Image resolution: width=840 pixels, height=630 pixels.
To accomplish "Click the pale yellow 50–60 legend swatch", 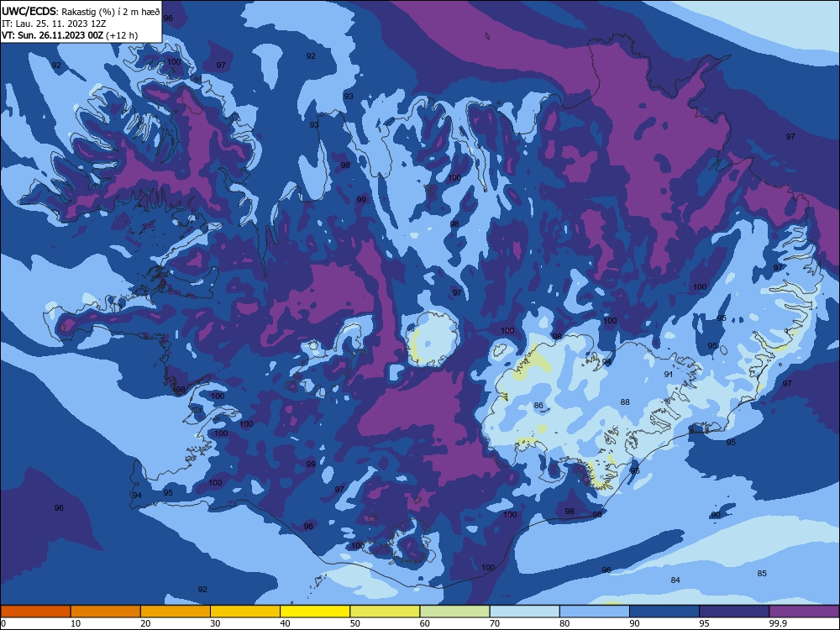I will 385,612.
